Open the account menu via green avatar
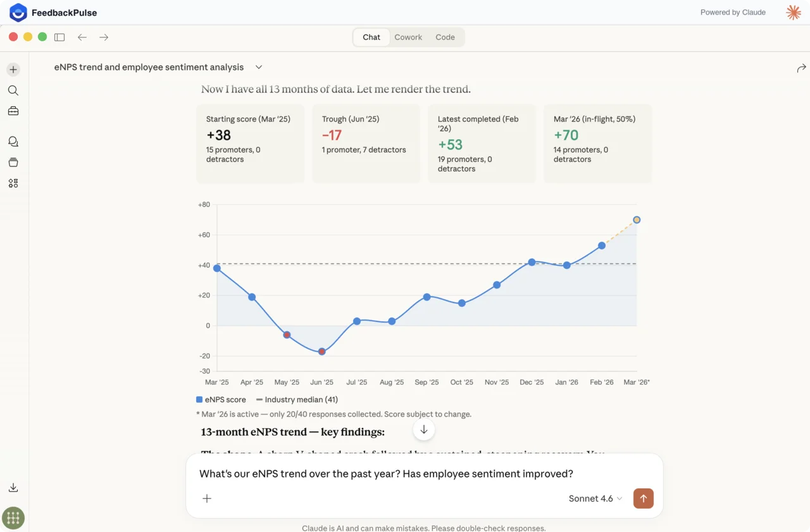 point(13,518)
